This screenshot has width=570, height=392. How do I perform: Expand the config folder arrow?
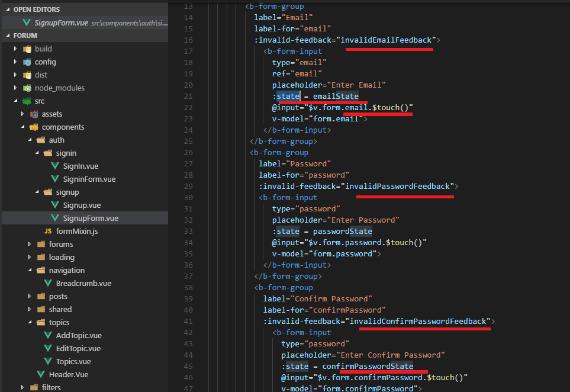coord(15,62)
